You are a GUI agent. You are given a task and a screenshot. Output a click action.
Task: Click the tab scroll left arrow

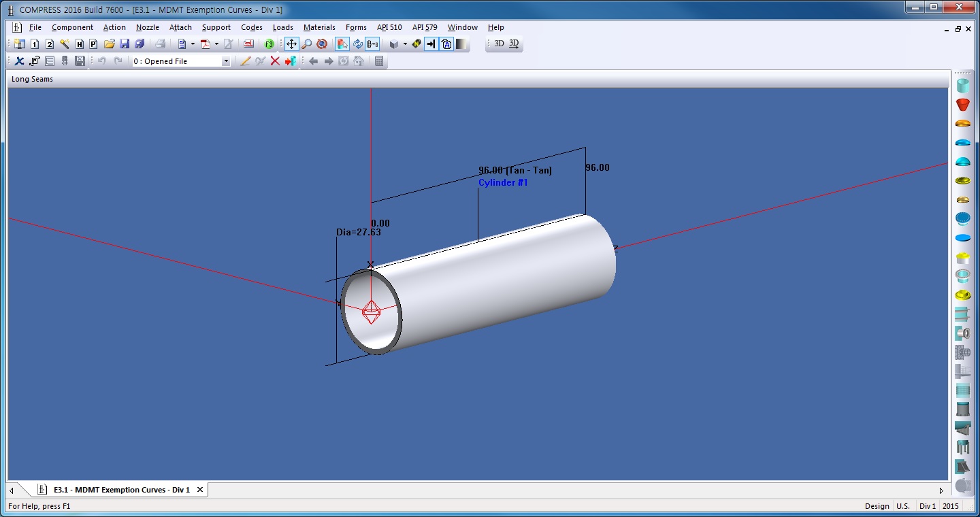coord(11,490)
